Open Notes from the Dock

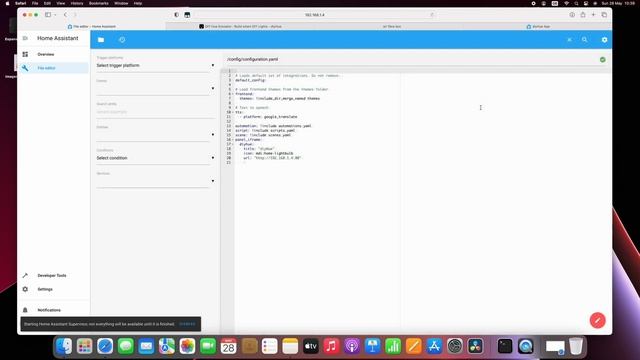(x=290, y=347)
